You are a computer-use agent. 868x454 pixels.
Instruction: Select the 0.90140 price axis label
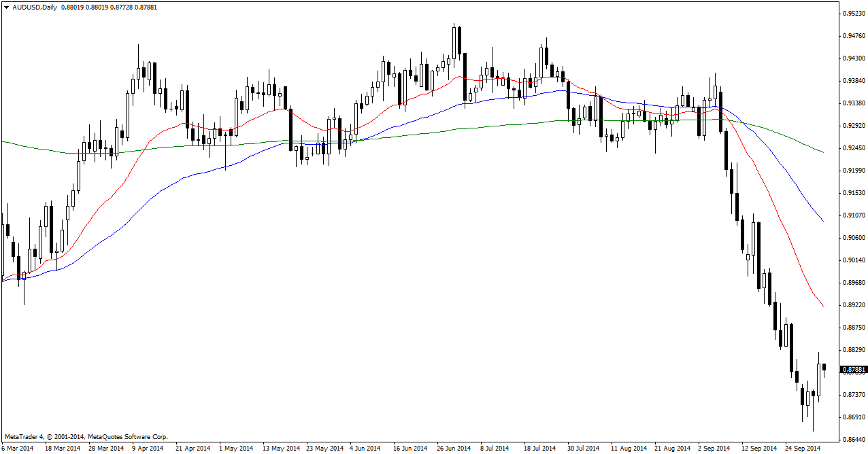(x=854, y=260)
